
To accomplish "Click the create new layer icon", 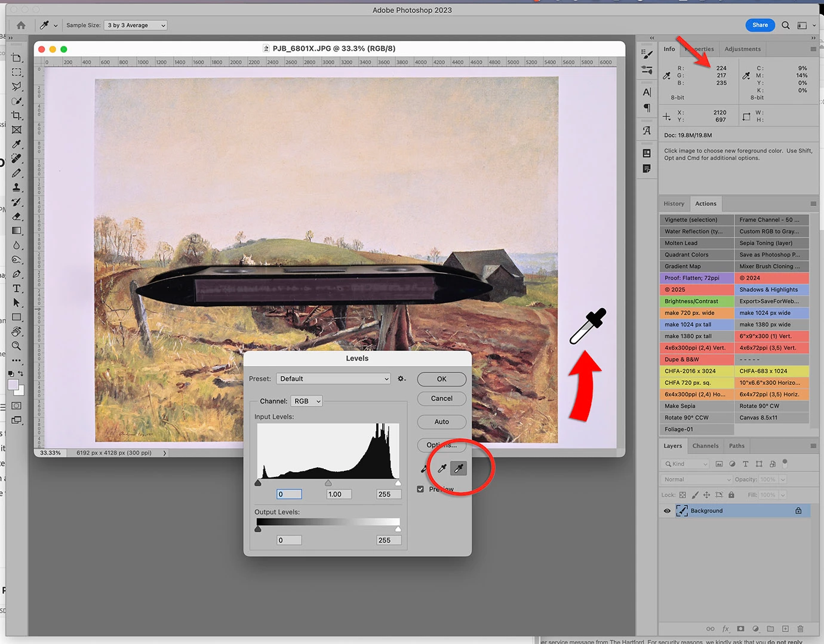I will tap(785, 628).
